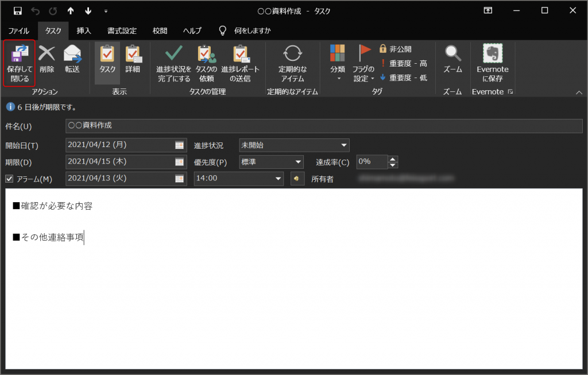Click the 開始日 date field
This screenshot has width=588, height=375.
coord(119,145)
